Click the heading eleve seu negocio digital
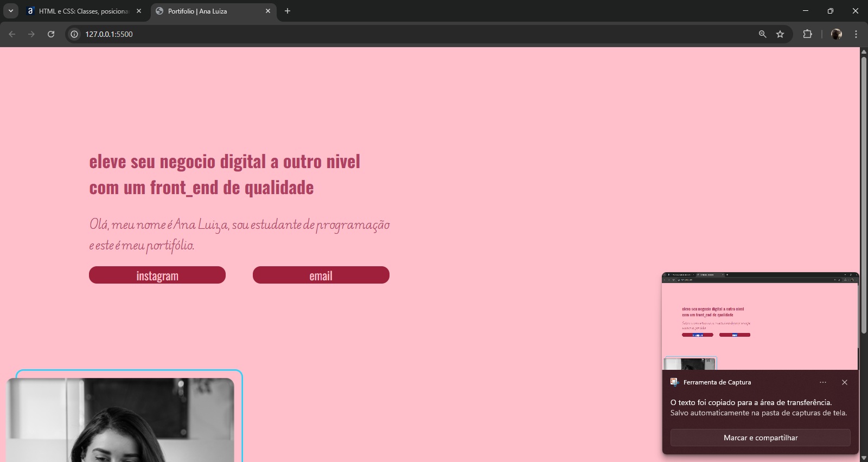 click(225, 175)
